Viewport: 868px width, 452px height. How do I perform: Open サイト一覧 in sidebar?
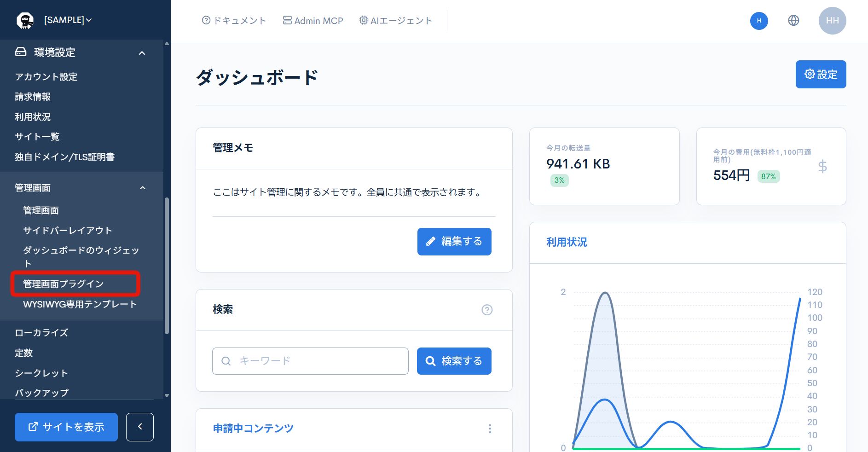(x=37, y=137)
